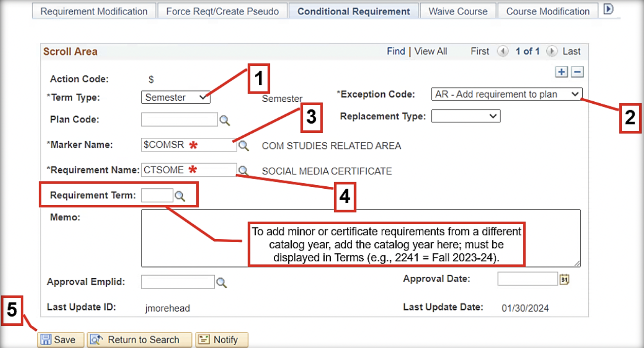
Task: Go to previous row arrow
Action: [502, 51]
